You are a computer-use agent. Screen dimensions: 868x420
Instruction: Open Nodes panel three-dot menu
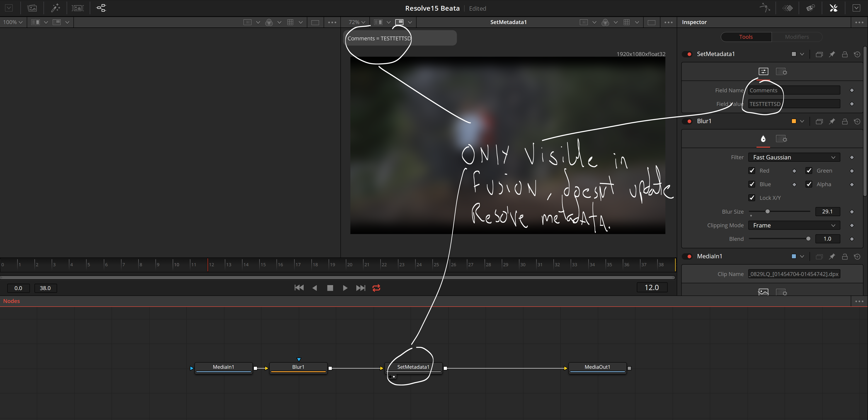coord(859,301)
